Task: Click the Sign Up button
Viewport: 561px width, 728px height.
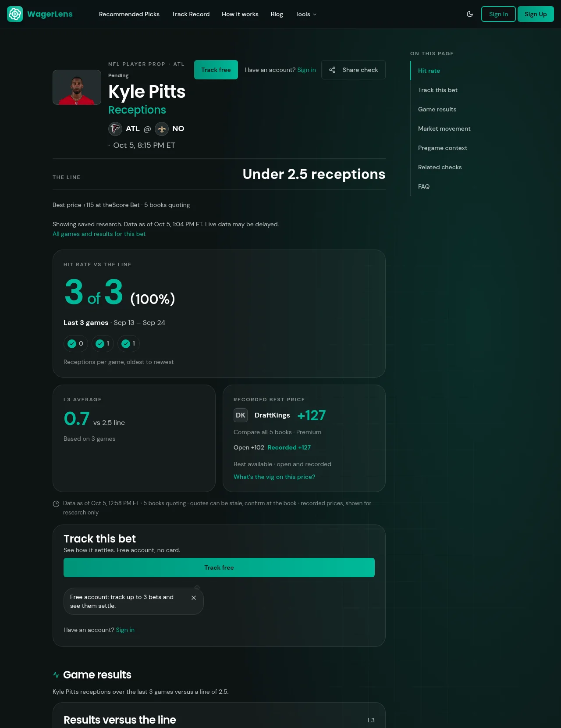Action: [536, 14]
